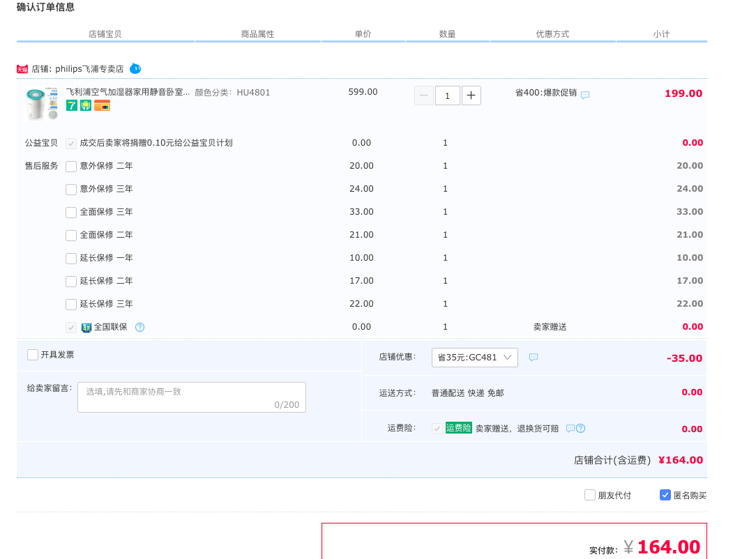This screenshot has height=559, width=756.
Task: Open the 省35元:GC481 store discount dropdown
Action: coord(474,358)
